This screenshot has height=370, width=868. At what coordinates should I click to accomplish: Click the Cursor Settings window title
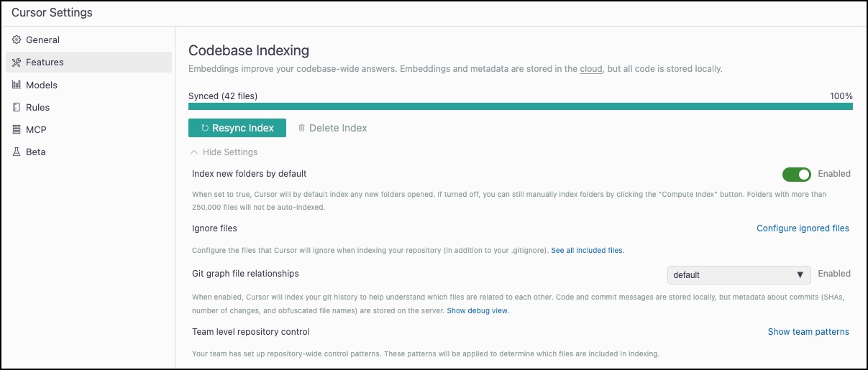[52, 13]
